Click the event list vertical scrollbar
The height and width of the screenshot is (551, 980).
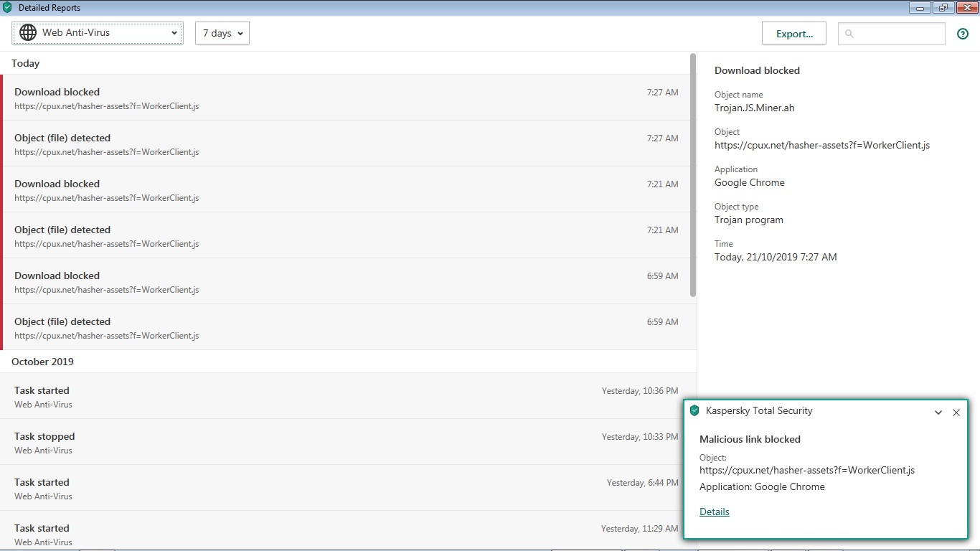pos(693,175)
